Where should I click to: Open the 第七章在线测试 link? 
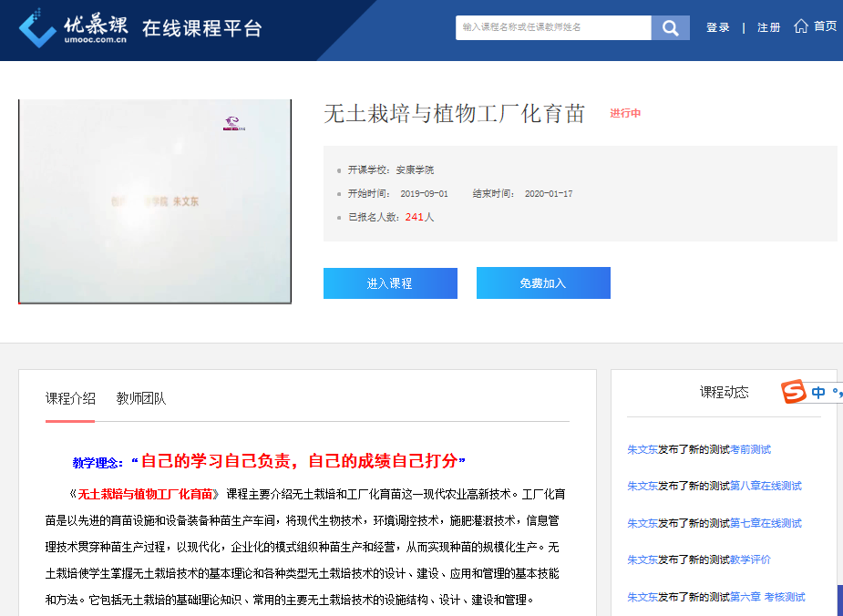pos(766,523)
